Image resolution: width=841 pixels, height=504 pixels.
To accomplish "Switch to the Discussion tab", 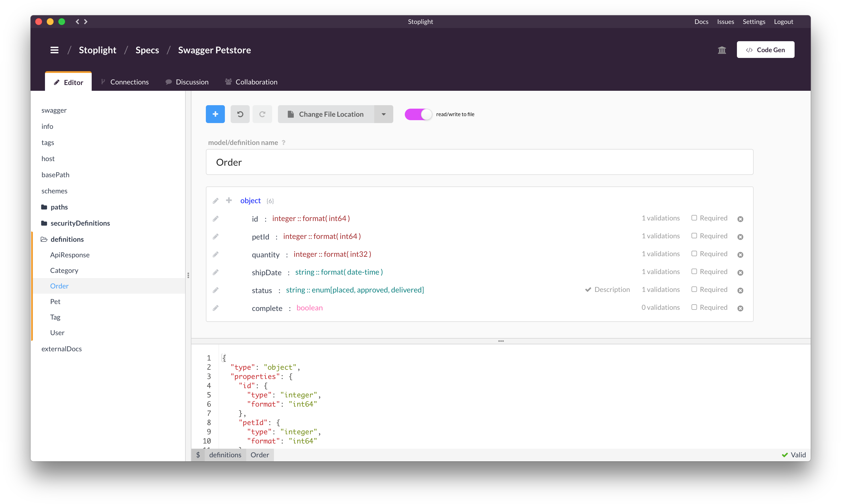I will [x=187, y=82].
